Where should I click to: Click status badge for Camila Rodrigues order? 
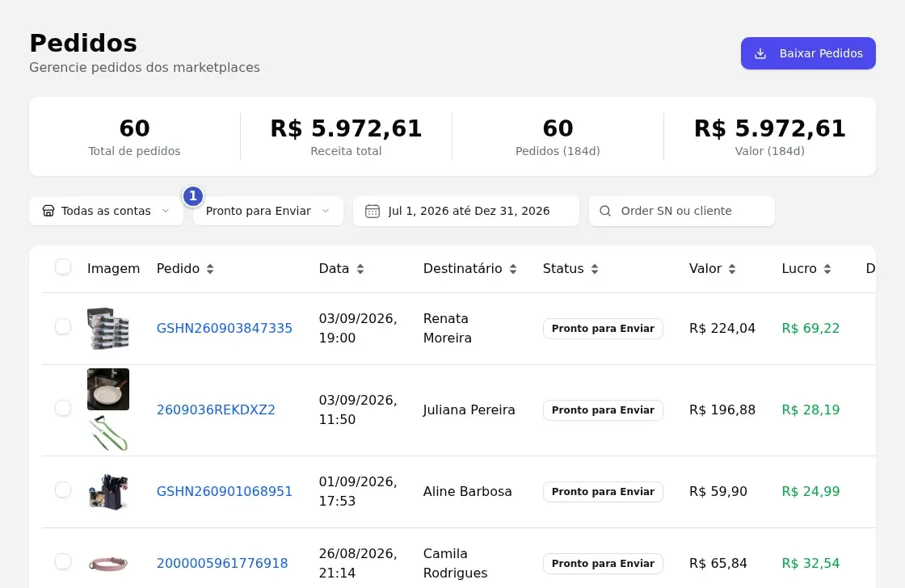pyautogui.click(x=603, y=563)
